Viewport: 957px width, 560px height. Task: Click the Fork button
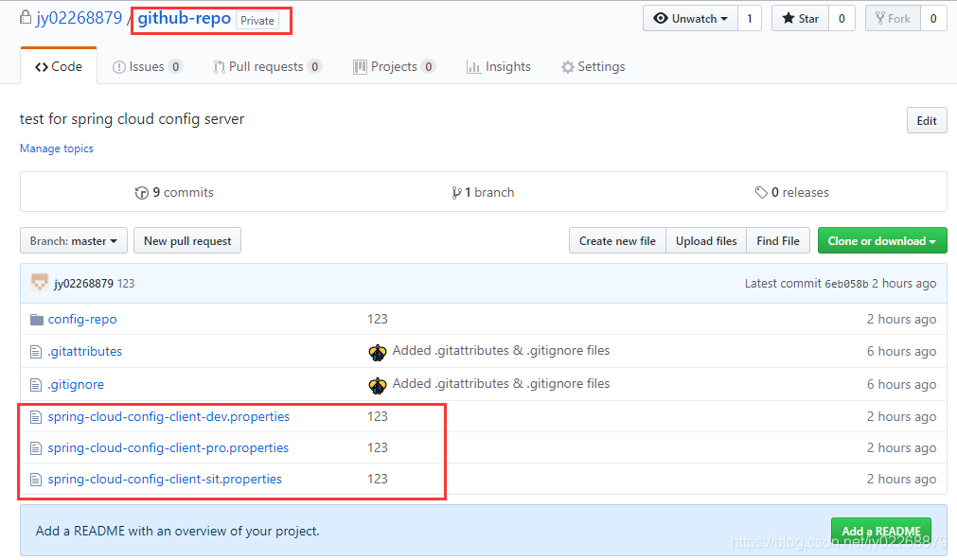click(893, 18)
